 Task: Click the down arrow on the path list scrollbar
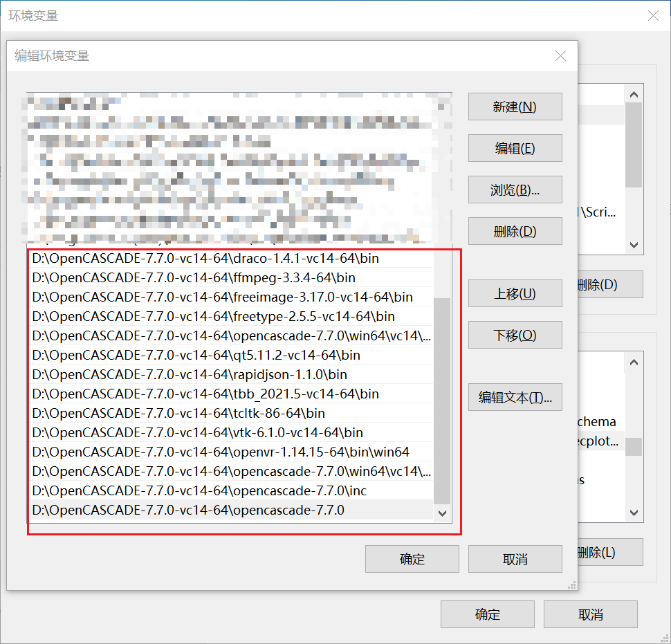[443, 513]
